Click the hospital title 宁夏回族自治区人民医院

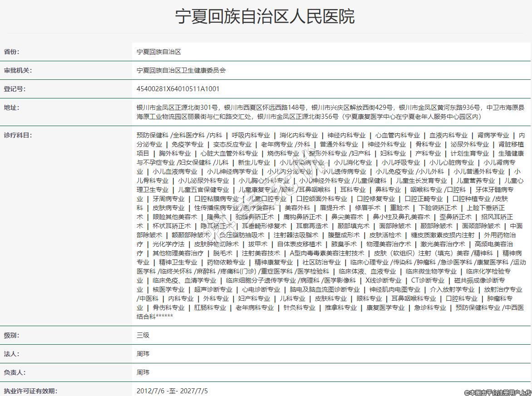click(265, 16)
